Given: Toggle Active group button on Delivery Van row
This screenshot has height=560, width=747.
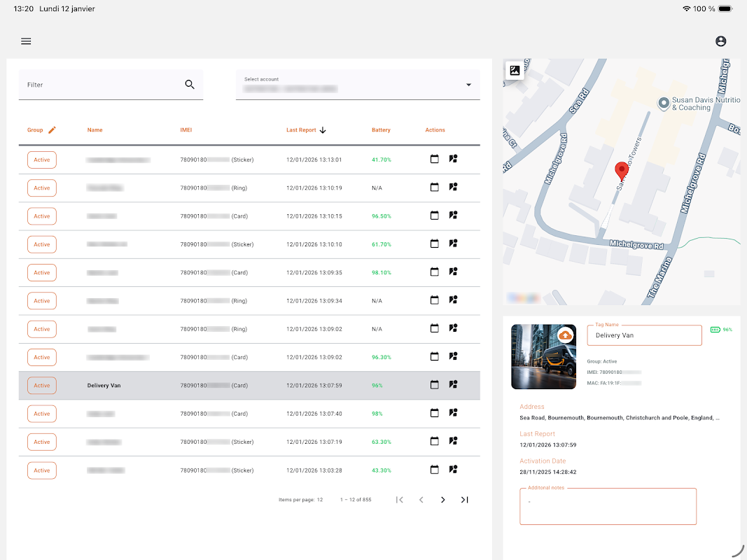Looking at the screenshot, I should (42, 386).
